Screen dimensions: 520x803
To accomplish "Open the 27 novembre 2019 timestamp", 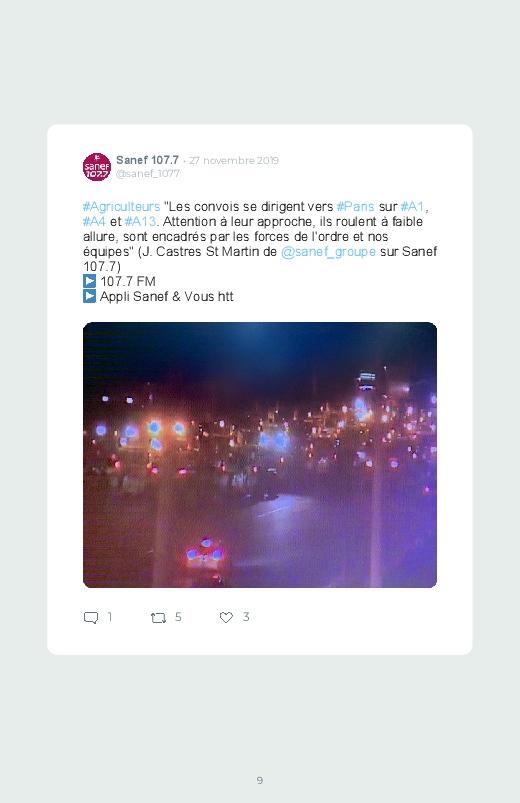I will tap(234, 160).
